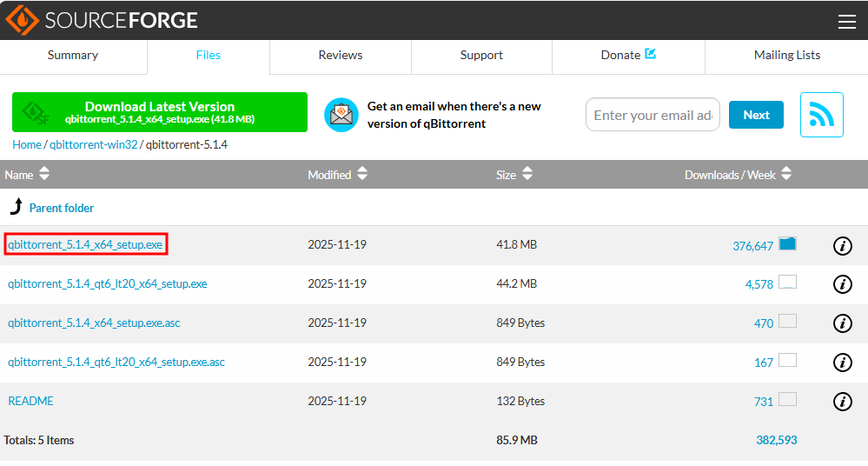Show info for qbittorrent_5.1.4_qt6_lt20_x64_setup.exe
This screenshot has height=466, width=868.
click(x=843, y=284)
